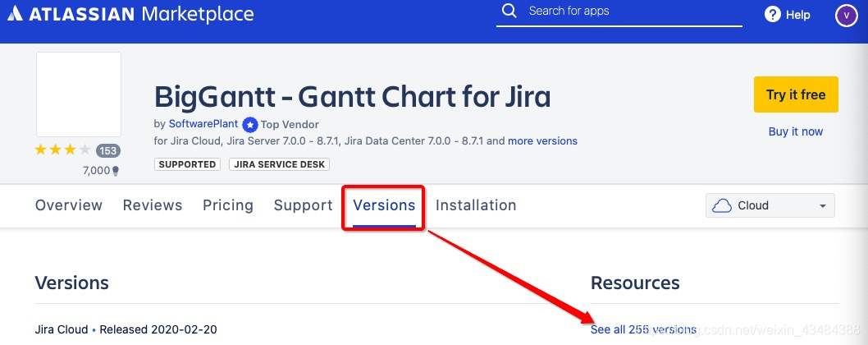Switch to the Reviews tab

click(153, 205)
